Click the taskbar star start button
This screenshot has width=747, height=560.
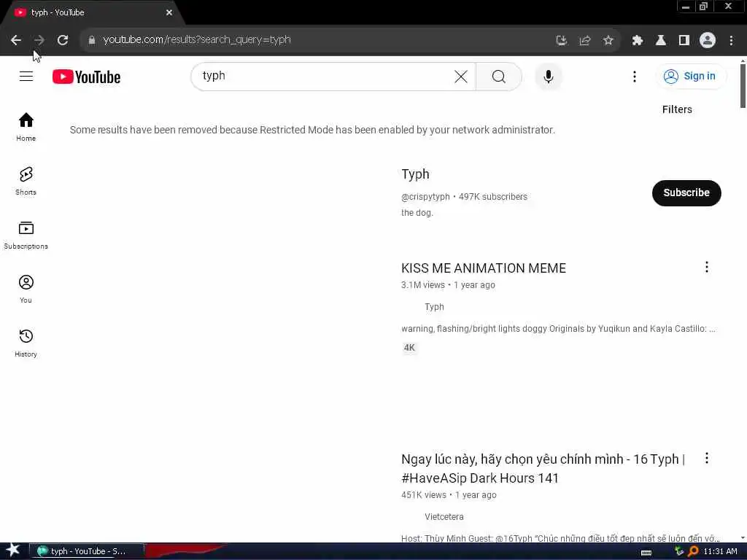[12, 551]
